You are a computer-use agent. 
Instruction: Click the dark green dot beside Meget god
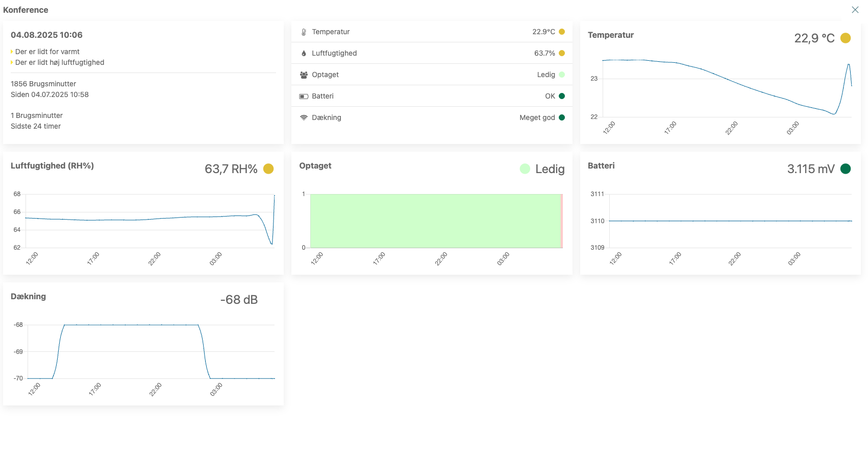coord(562,117)
